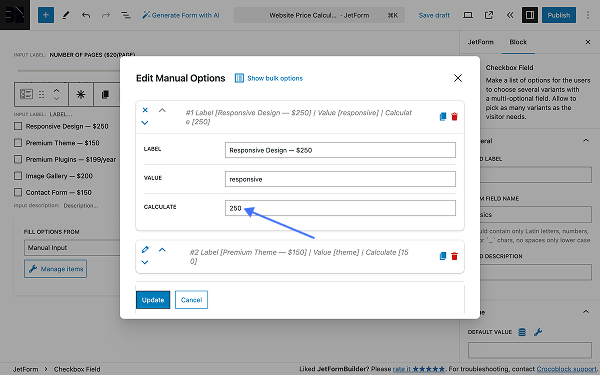
Task: Open the three-dot Options menu
Action: pyautogui.click(x=588, y=15)
